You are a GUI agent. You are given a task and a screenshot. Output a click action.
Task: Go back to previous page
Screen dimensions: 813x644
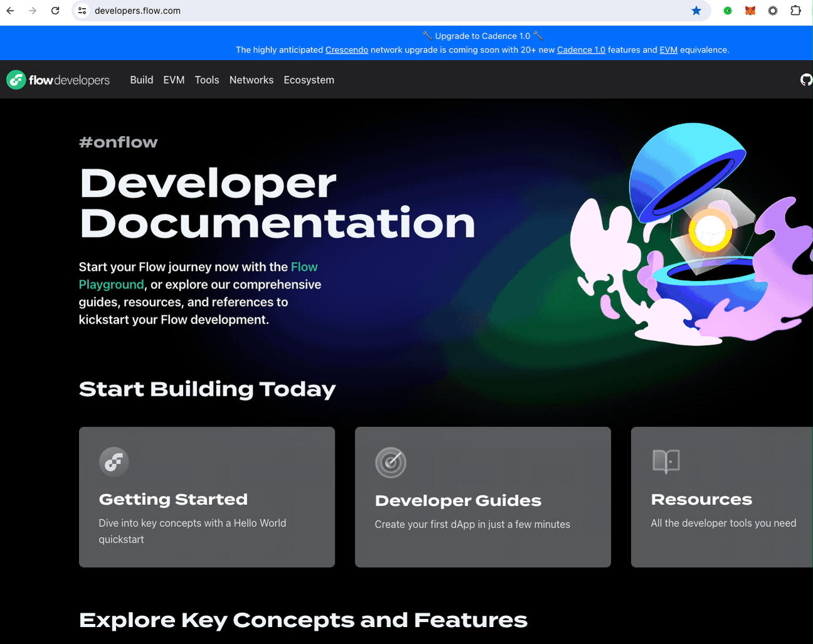pos(11,11)
